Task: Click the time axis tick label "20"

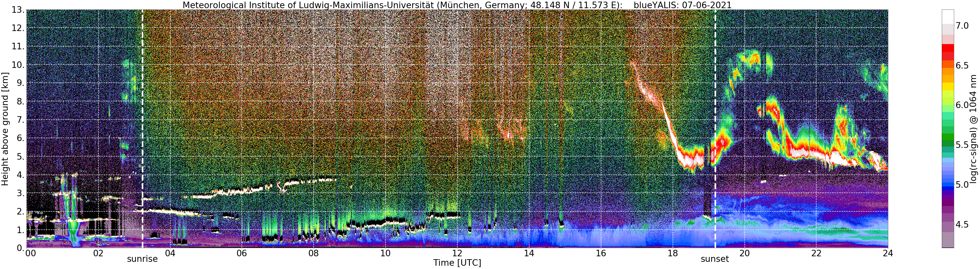Action: coord(744,253)
